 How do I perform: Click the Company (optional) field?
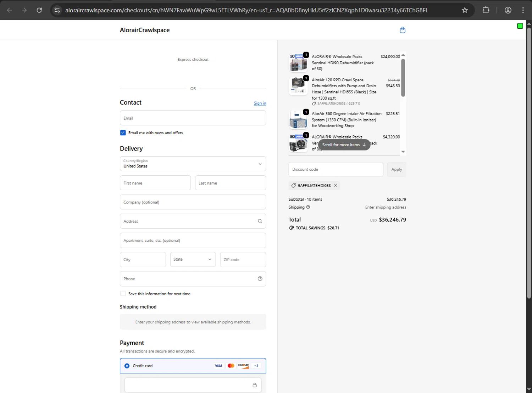pyautogui.click(x=193, y=202)
